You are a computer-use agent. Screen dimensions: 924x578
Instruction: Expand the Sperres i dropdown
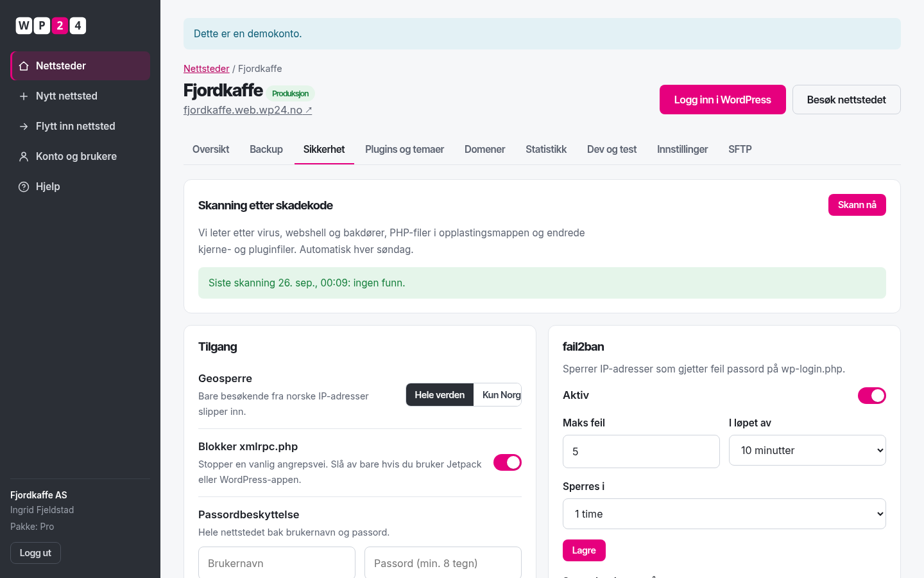pos(724,514)
